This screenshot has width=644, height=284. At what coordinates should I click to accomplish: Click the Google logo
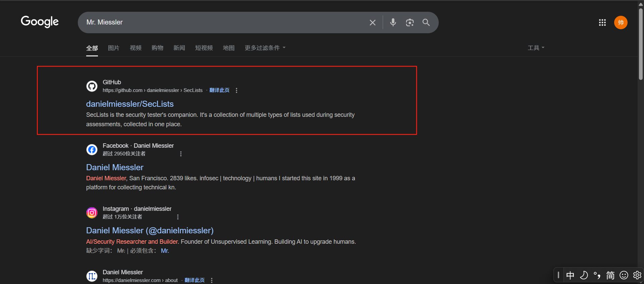40,22
